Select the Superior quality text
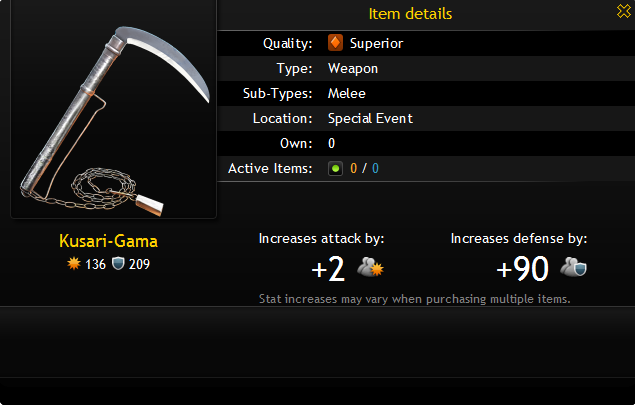 coord(376,43)
